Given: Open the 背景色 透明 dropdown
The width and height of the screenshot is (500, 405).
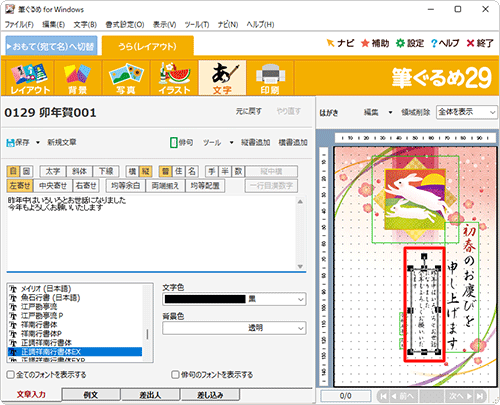Looking at the screenshot, I should (x=234, y=328).
